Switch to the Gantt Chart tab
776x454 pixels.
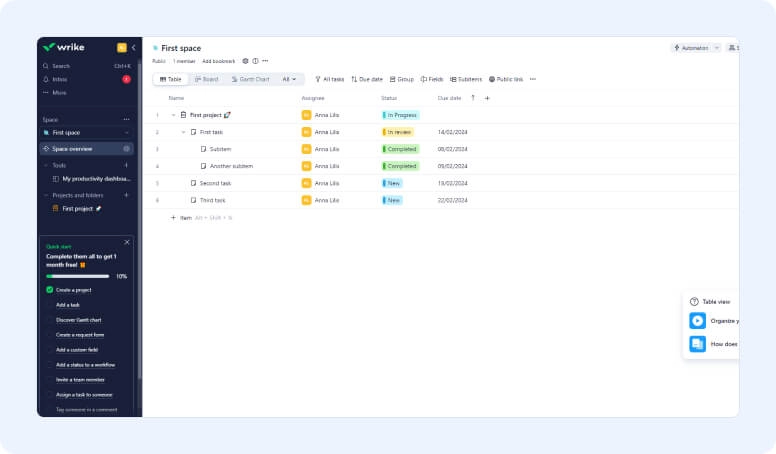[251, 79]
